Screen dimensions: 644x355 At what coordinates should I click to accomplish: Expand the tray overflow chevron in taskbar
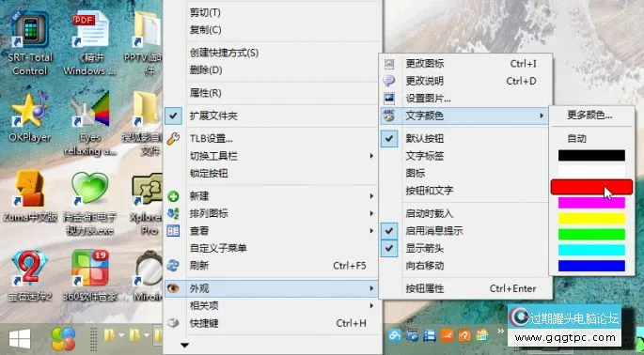500,332
